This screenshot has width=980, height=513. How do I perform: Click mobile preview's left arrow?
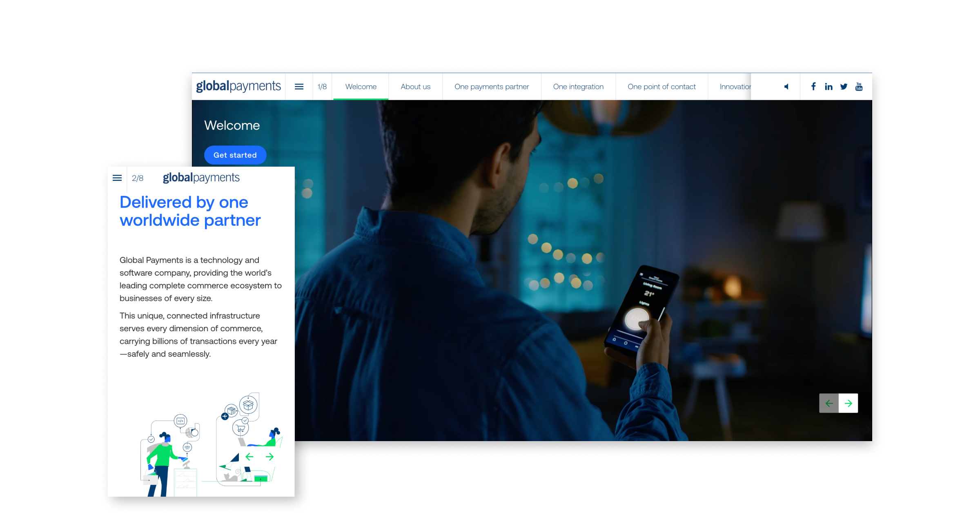click(x=249, y=457)
